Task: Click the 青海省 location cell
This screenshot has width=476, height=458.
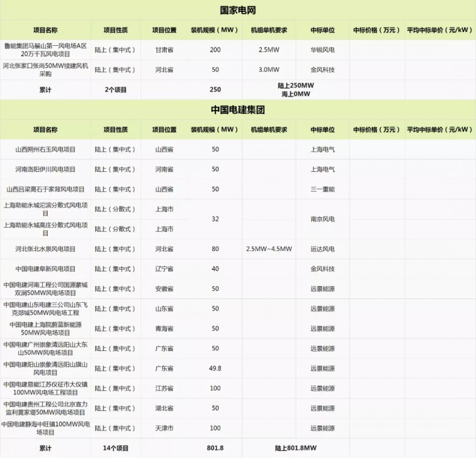Action: pos(164,329)
